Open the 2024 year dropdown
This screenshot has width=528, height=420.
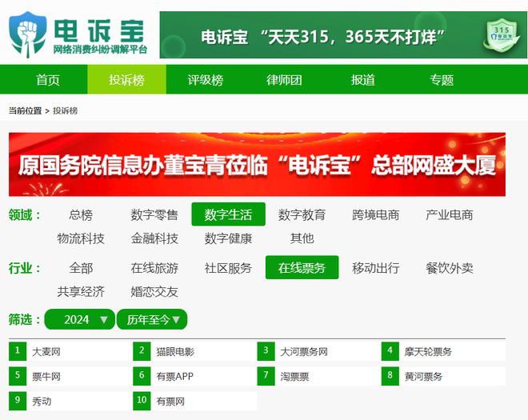click(79, 319)
